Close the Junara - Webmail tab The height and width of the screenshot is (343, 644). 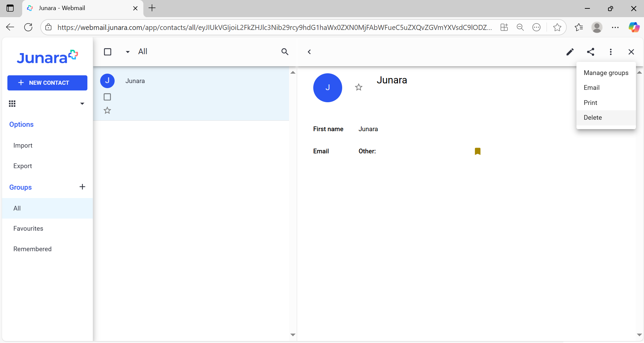(135, 8)
